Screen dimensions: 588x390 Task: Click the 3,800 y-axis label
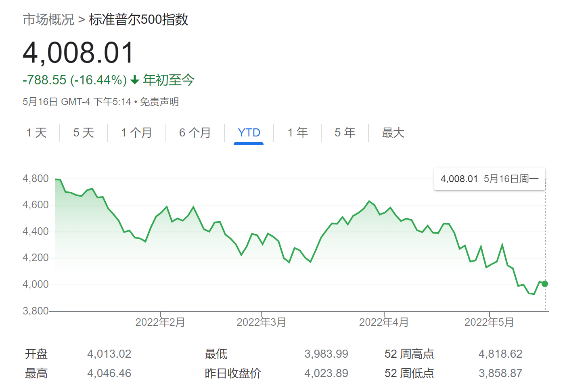point(36,311)
